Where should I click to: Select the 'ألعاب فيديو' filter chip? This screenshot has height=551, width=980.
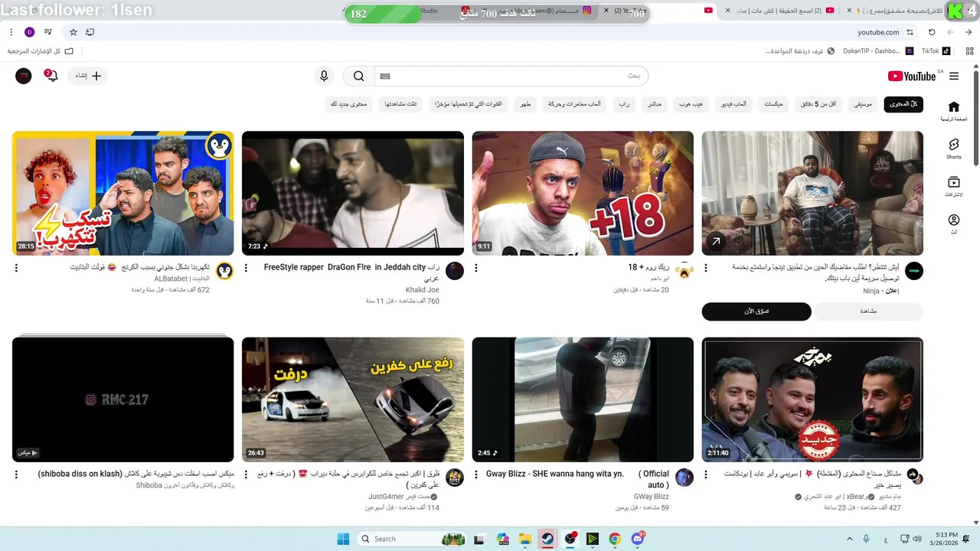click(x=733, y=104)
